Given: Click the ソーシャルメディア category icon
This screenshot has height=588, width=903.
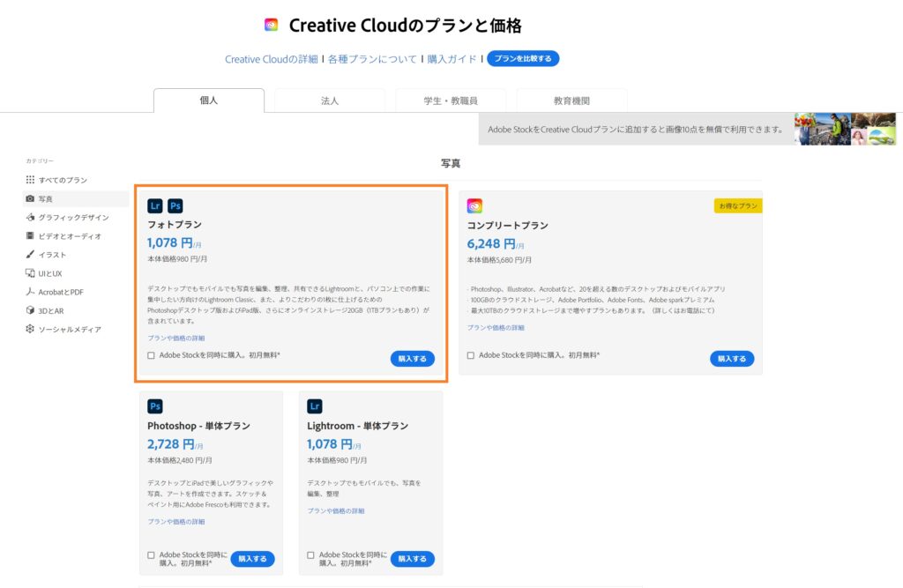Looking at the screenshot, I should tap(30, 329).
